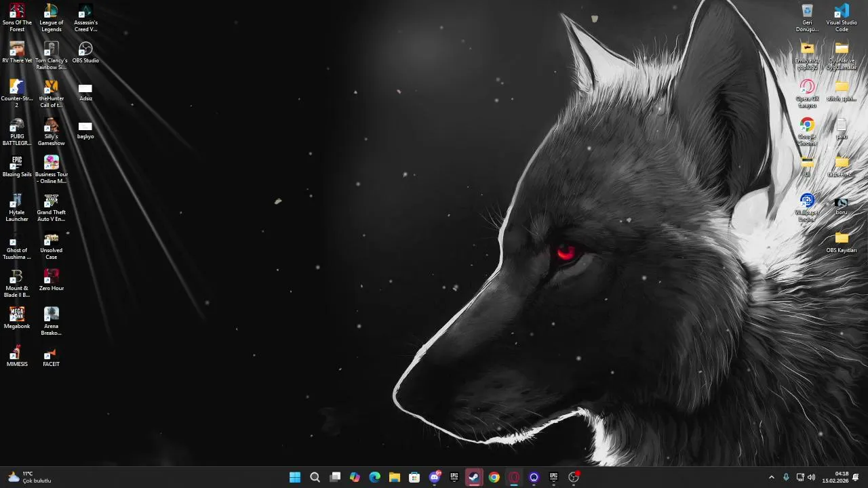Select the PUBG Battlegrounds shortcut
Image resolution: width=868 pixels, height=488 pixels.
coord(17,131)
